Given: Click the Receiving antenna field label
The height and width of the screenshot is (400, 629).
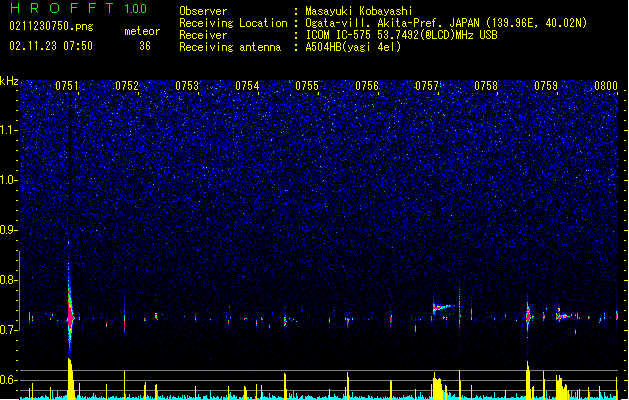Looking at the screenshot, I should [x=230, y=47].
